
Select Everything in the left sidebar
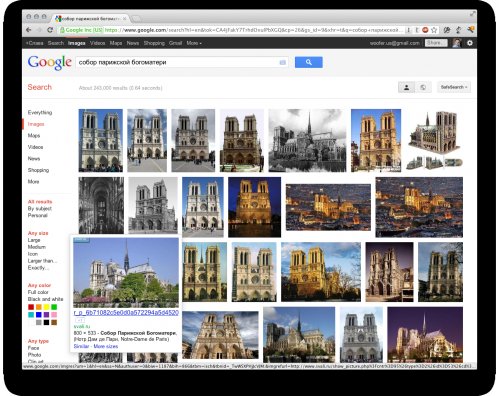[x=40, y=112]
